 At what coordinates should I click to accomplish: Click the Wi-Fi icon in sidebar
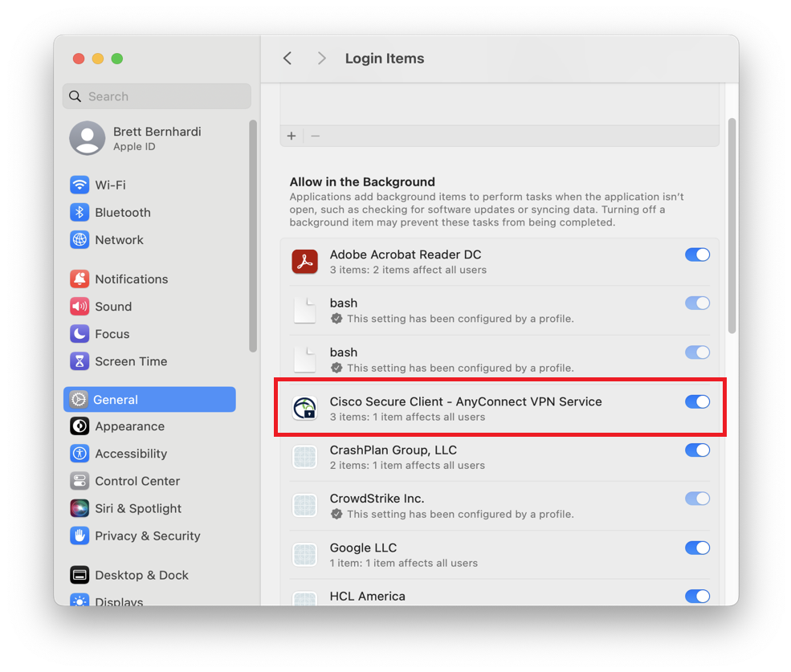pos(80,185)
